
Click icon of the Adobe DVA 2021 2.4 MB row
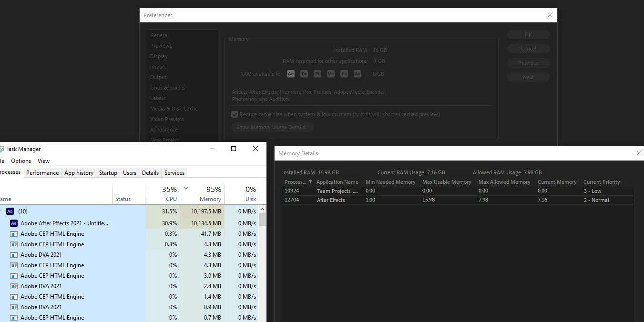(x=14, y=286)
